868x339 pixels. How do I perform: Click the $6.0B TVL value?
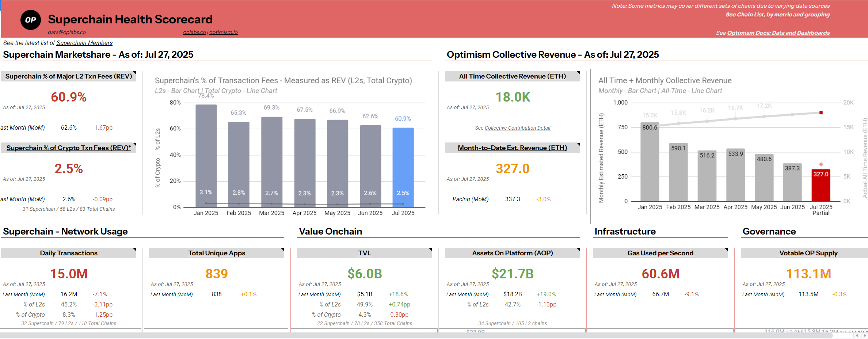click(365, 274)
